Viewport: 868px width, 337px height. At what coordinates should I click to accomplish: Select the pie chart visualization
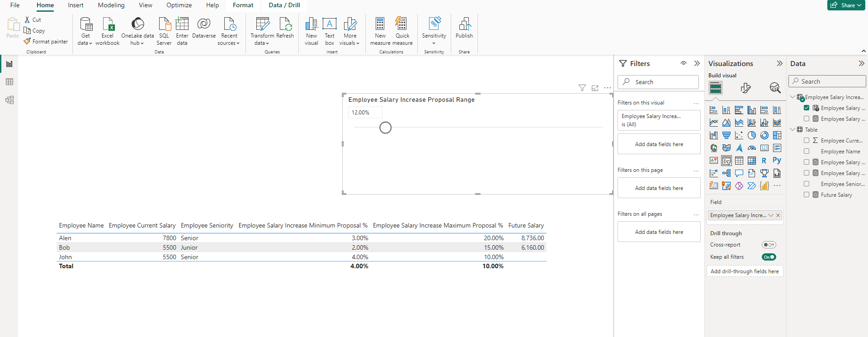(x=751, y=135)
